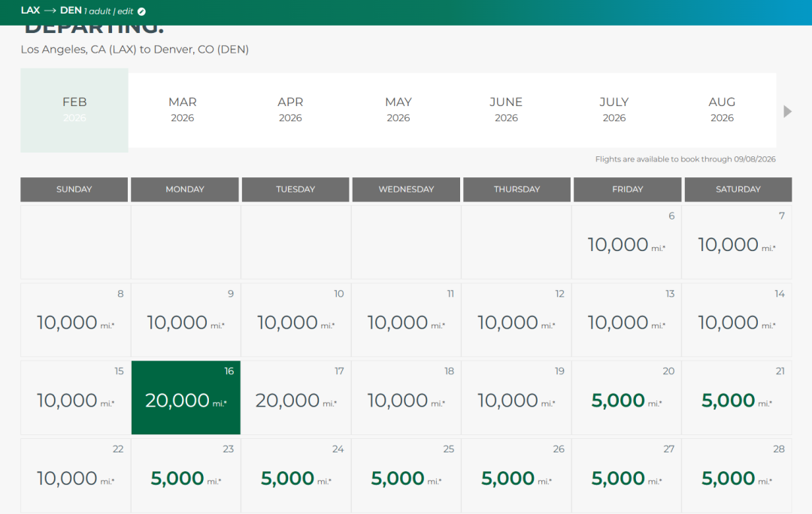Select February 25 for 5,000 miles
Screen dimensions: 812x514
tap(406, 476)
